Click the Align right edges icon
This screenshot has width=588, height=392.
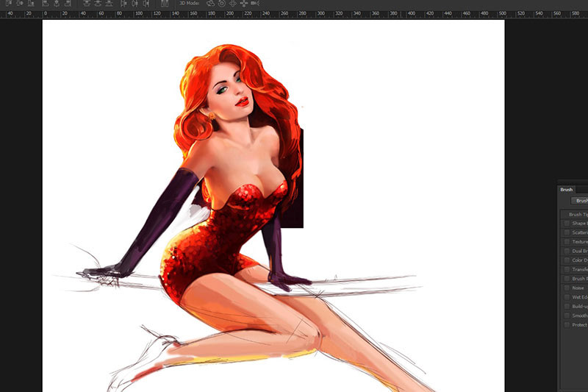68,4
